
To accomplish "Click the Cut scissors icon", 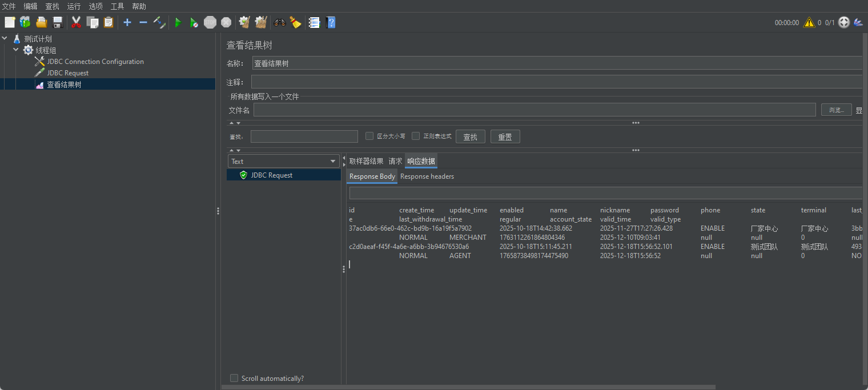I will (76, 22).
